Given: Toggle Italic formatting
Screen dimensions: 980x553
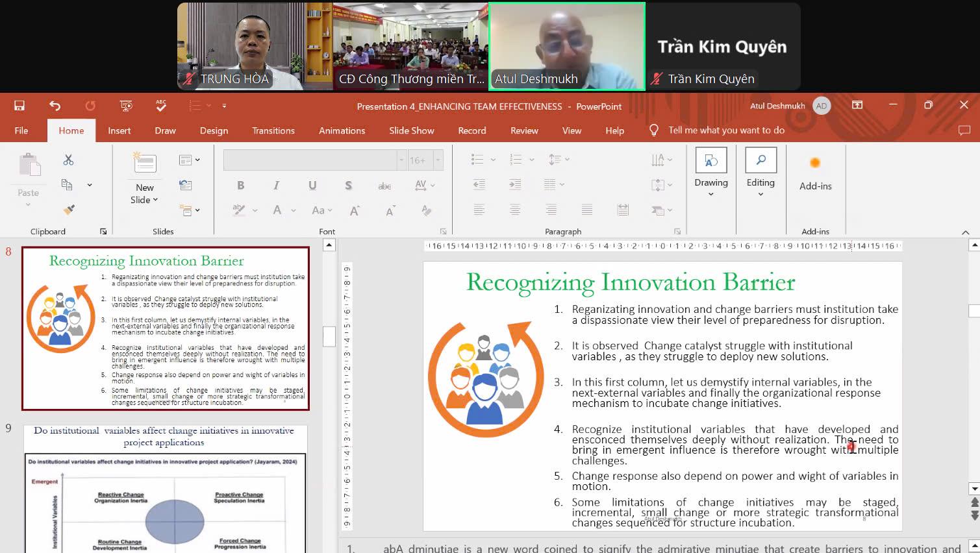Looking at the screenshot, I should pos(277,186).
